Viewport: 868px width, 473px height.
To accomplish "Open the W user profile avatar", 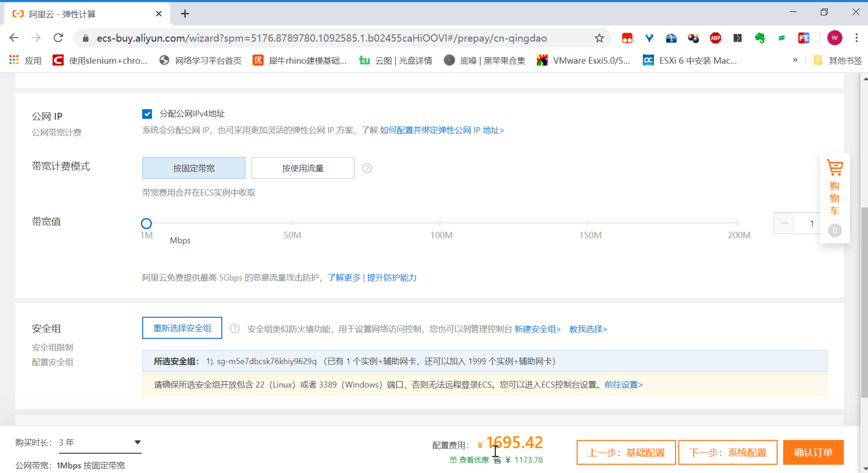I will (x=835, y=38).
